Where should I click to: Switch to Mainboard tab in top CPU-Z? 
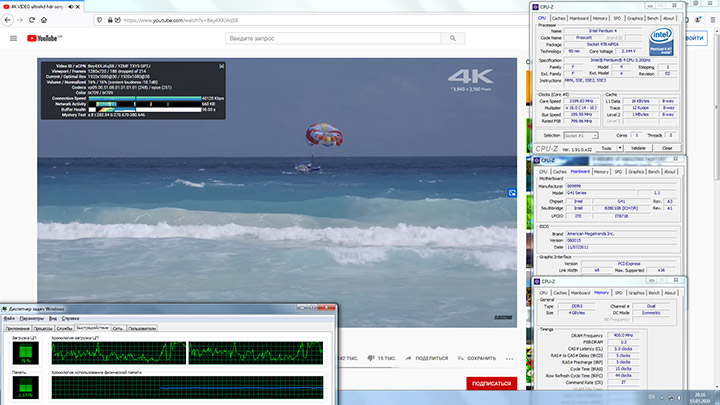pyautogui.click(x=579, y=18)
